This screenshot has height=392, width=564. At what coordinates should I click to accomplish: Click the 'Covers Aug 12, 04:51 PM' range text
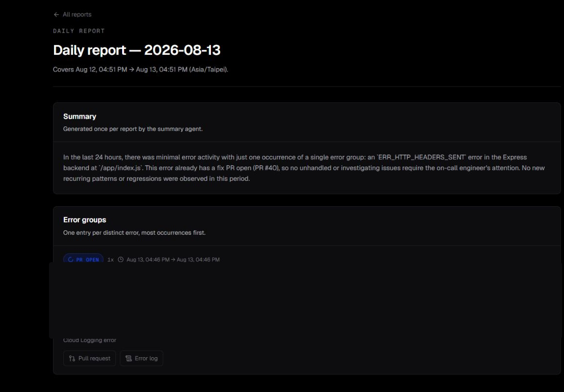tap(140, 70)
